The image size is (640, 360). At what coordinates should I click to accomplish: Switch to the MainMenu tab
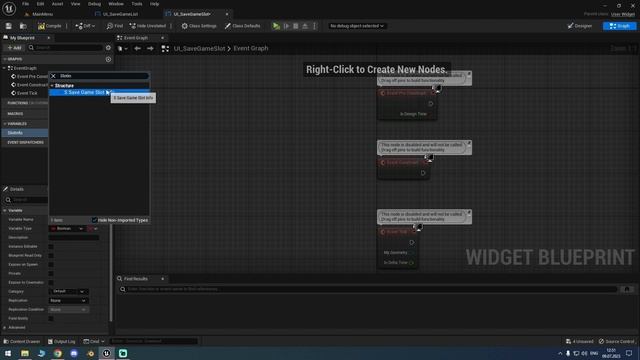coord(42,14)
